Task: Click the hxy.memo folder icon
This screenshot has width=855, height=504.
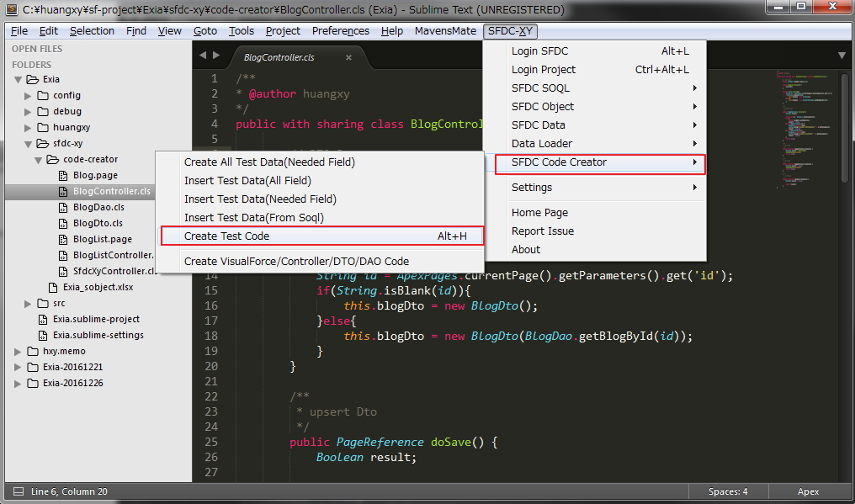Action: coord(33,351)
